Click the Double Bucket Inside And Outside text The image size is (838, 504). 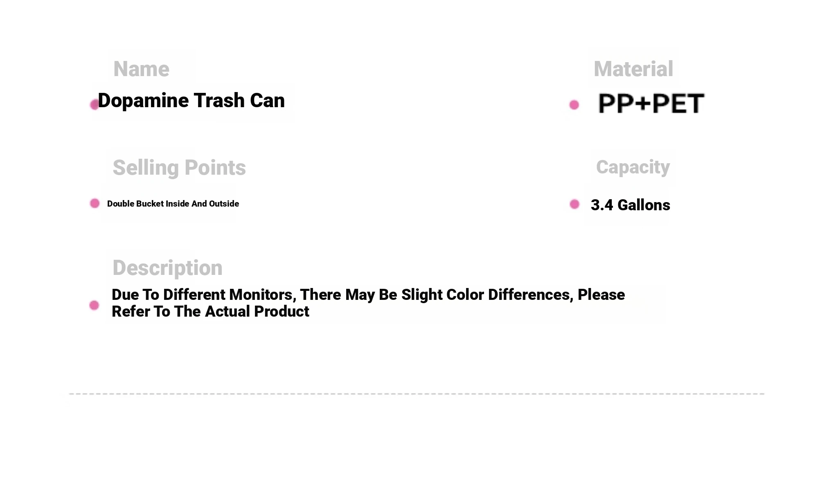pos(173,204)
